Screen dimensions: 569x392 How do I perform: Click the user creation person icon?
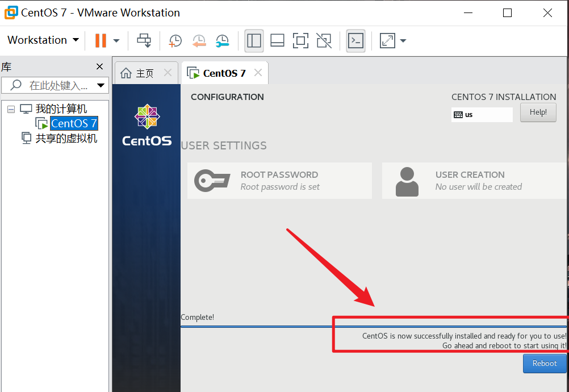coord(407,181)
